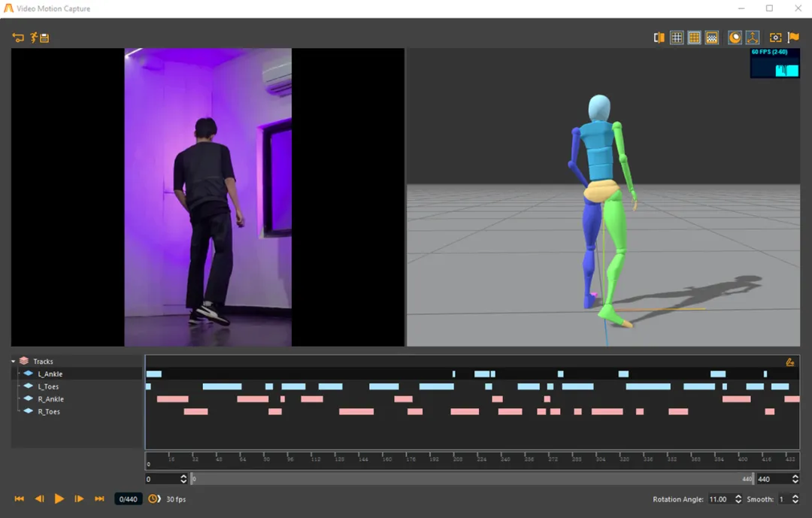Image resolution: width=812 pixels, height=518 pixels.
Task: Toggle the solid orange grid floor
Action: click(694, 38)
